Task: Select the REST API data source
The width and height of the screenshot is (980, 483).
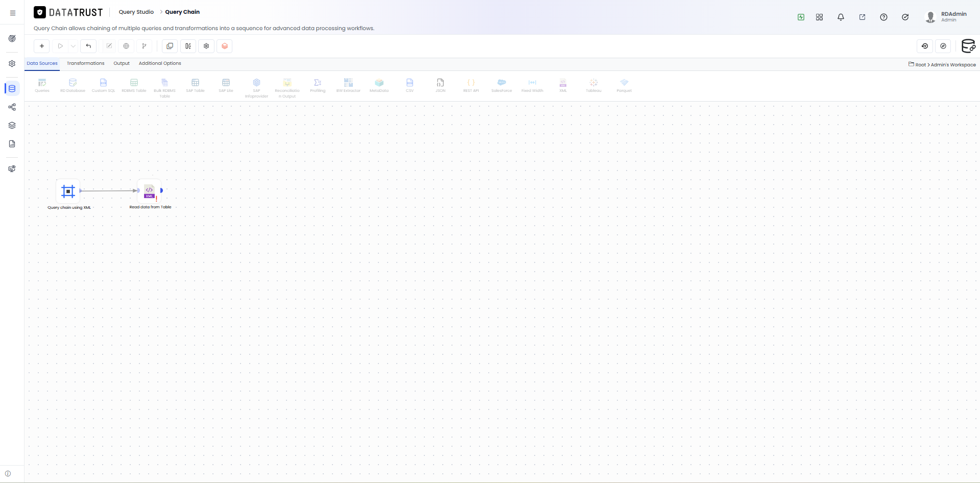Action: [x=471, y=85]
